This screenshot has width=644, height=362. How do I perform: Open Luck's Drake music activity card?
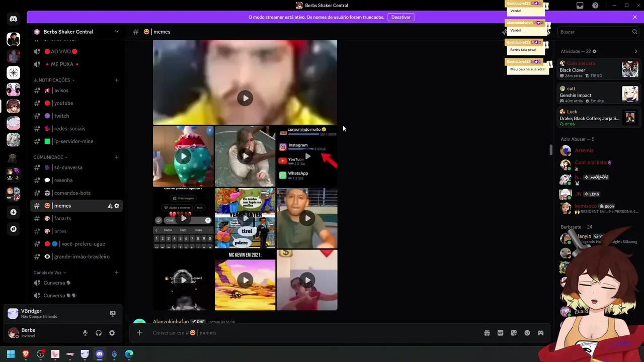(599, 118)
